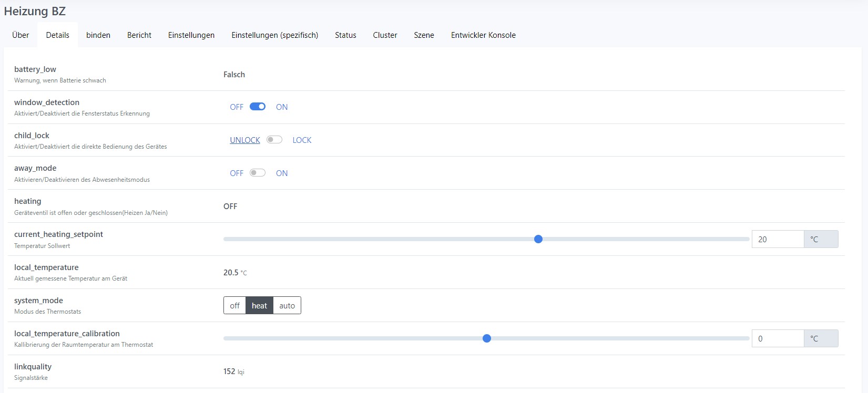Toggle the window_detection switch

coord(258,107)
